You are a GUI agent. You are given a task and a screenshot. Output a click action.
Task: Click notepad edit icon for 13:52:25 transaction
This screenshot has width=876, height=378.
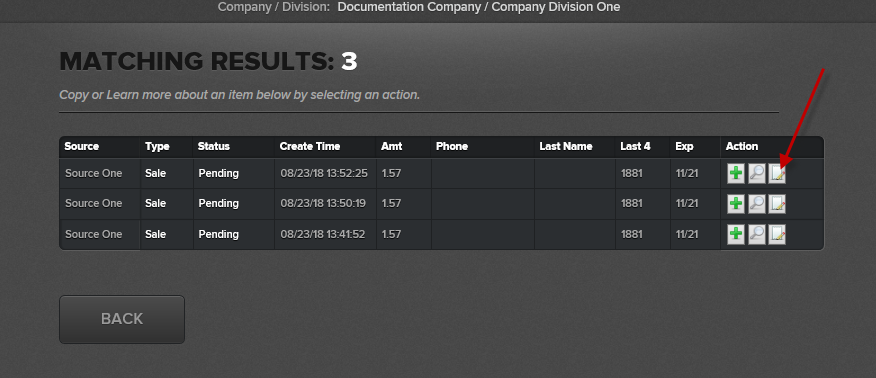(777, 174)
